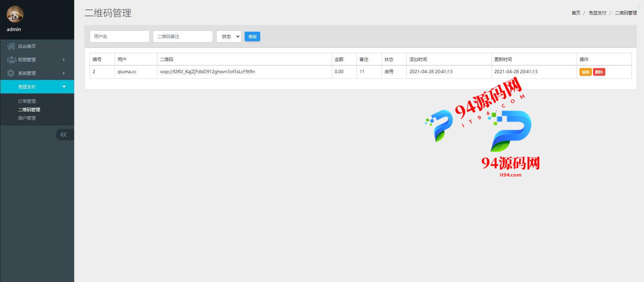Click the gear icon beside 系统管理

click(x=11, y=73)
